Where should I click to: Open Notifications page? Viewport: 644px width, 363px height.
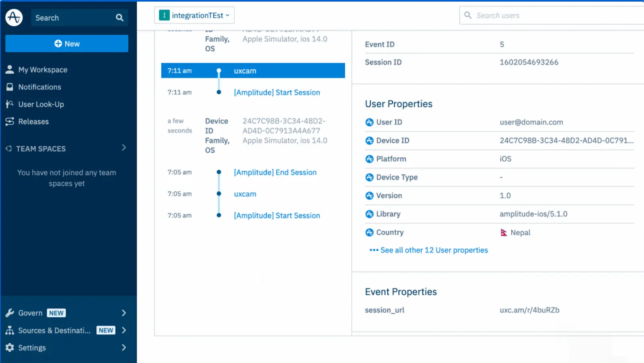[39, 87]
